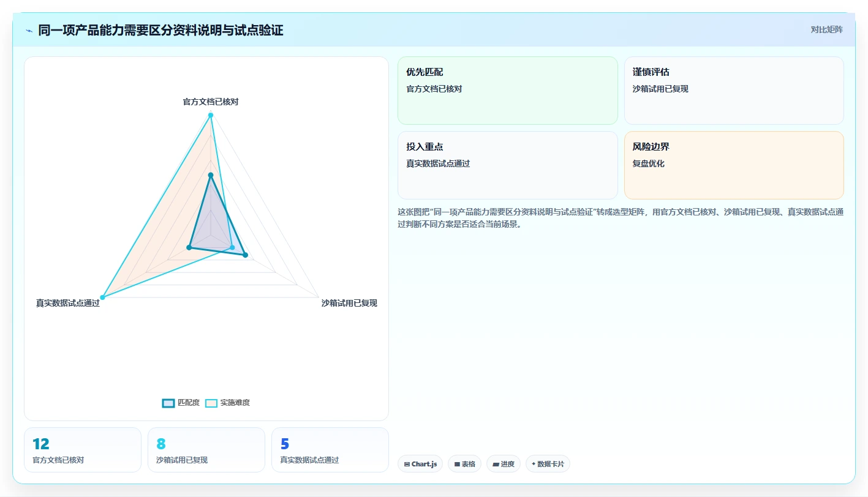Click the 对比矩阵 tag in the header
This screenshot has width=868, height=497.
(x=826, y=29)
